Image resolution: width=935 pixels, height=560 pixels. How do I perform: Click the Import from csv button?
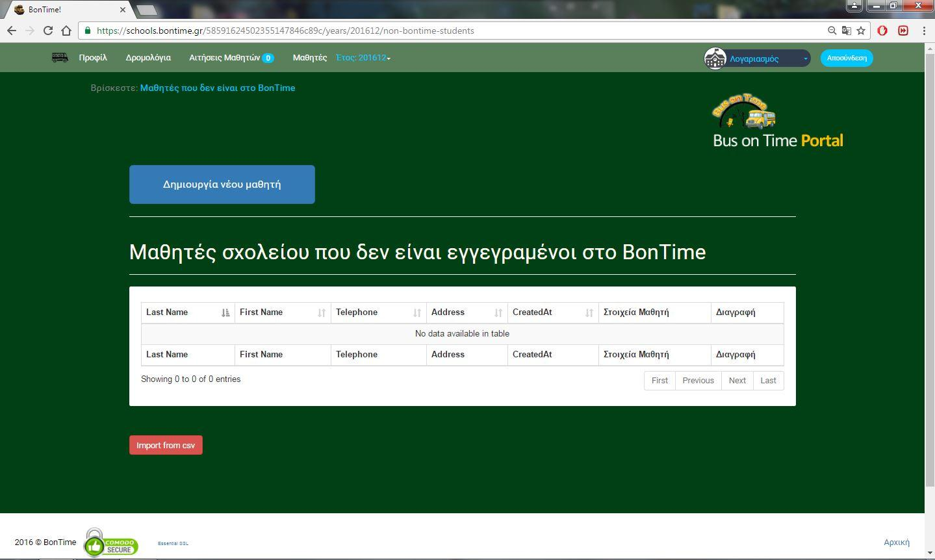point(166,445)
